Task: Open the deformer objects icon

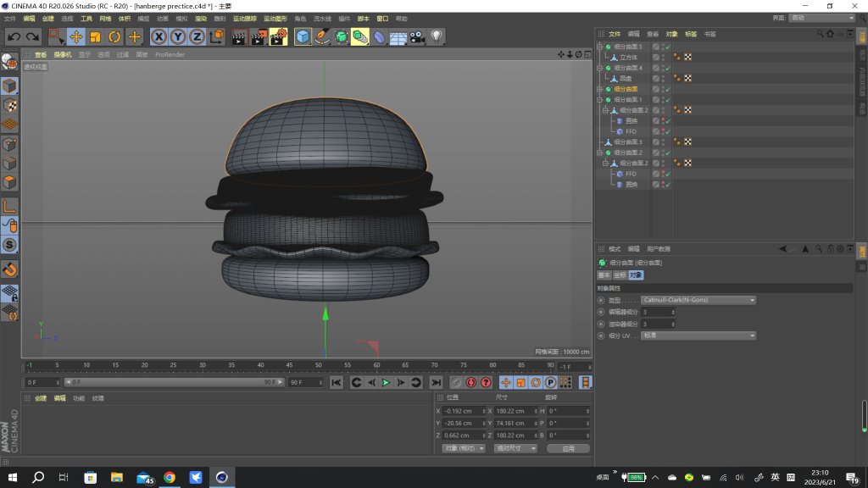Action: point(379,37)
